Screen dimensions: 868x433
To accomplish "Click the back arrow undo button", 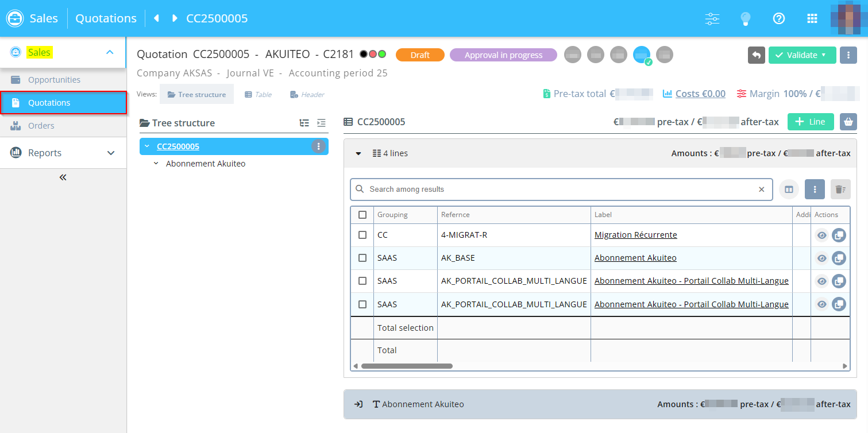I will (757, 55).
